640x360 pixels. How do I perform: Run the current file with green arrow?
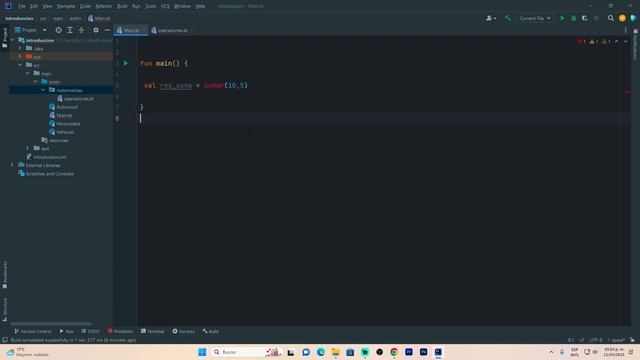click(562, 18)
